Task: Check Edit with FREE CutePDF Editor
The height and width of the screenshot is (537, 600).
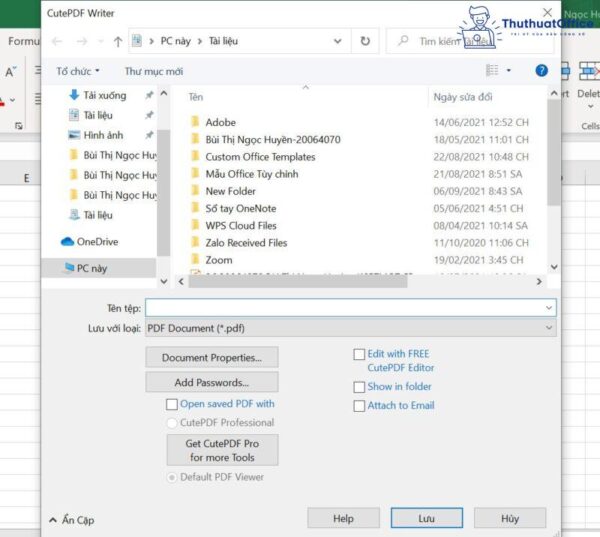Action: click(x=359, y=354)
